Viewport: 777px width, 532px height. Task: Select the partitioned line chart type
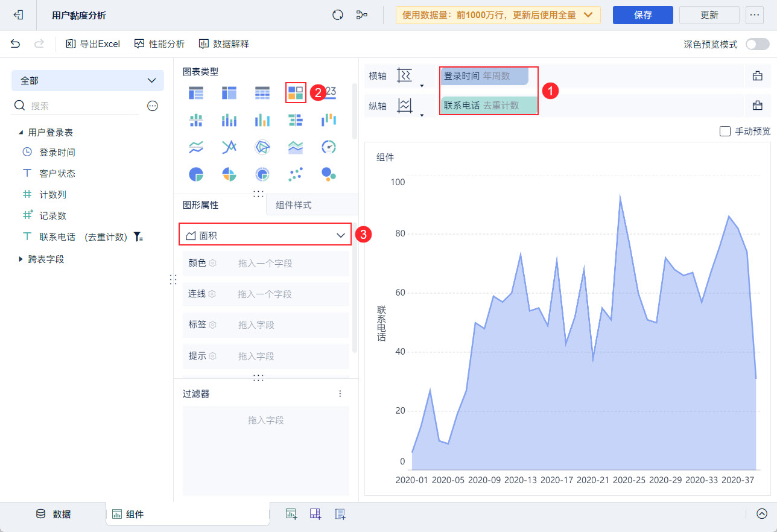coord(196,147)
